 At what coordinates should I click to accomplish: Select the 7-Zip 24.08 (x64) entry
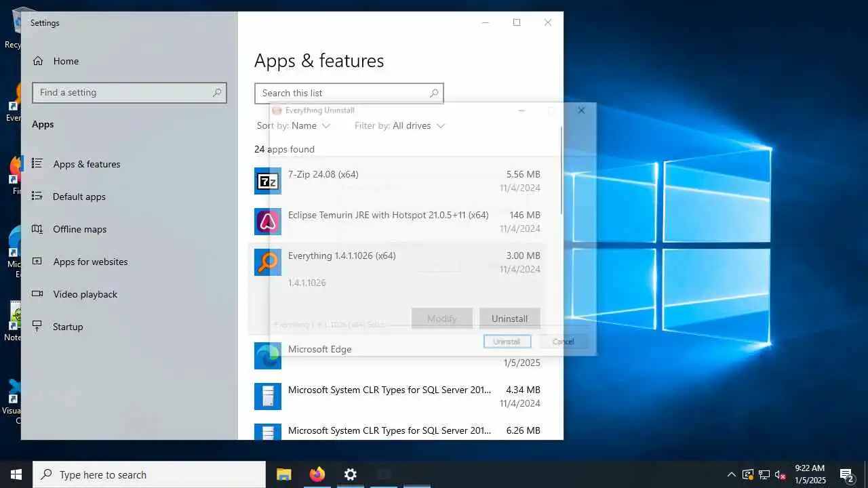pos(397,181)
